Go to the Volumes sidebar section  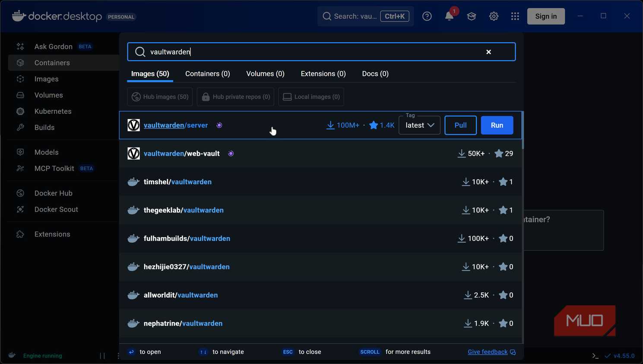pos(63,95)
